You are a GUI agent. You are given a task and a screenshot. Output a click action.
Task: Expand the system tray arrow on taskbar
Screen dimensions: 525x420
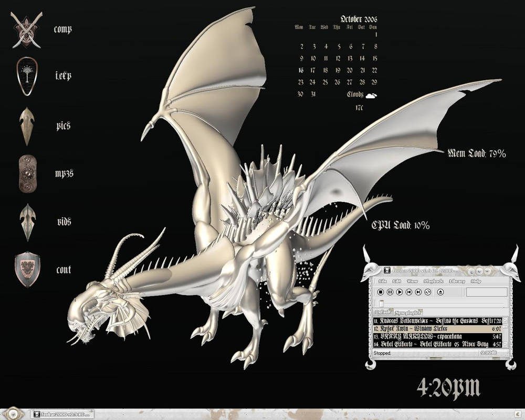pos(518,414)
